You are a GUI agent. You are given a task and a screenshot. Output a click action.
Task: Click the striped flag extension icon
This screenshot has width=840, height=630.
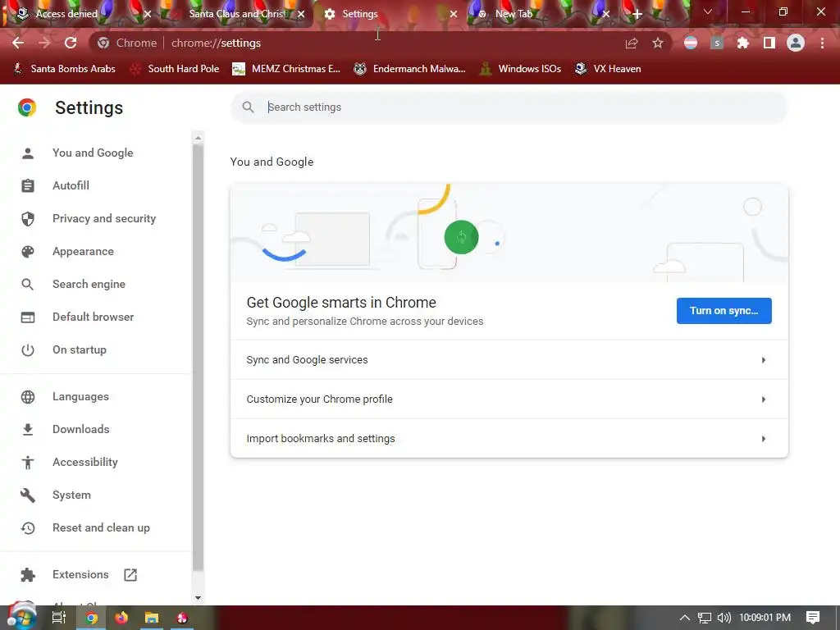coord(691,43)
